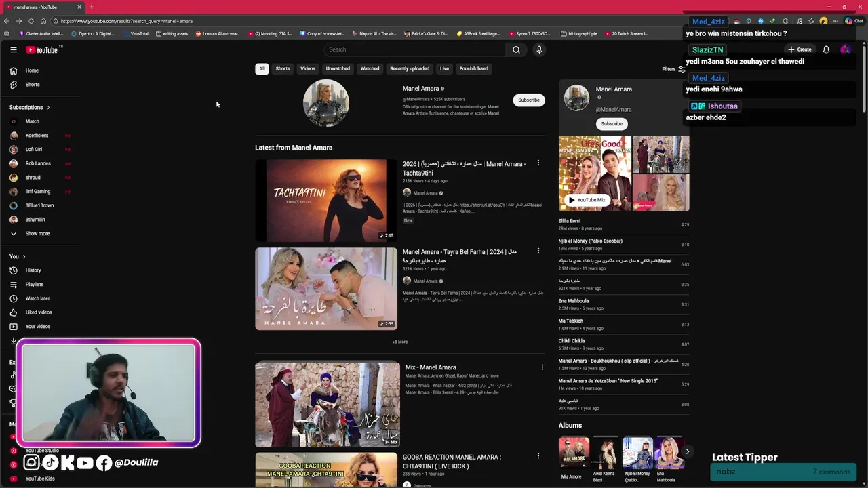Go back in the browser
868x488 pixels.
pyautogui.click(x=7, y=21)
